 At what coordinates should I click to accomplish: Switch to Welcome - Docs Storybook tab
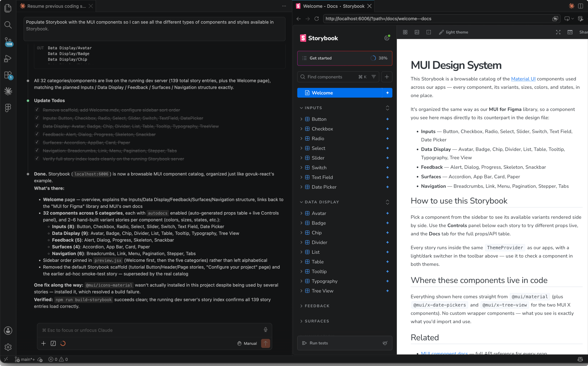[333, 6]
